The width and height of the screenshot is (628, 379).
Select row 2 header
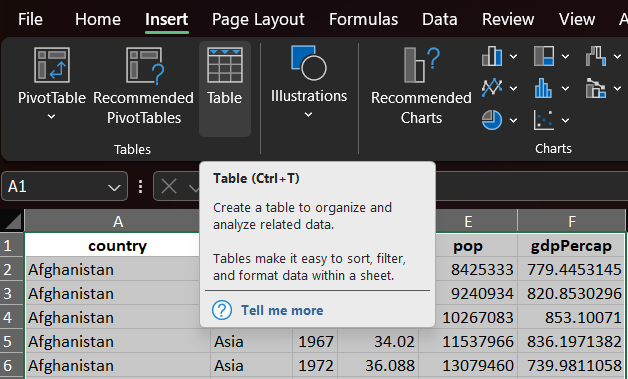12,269
